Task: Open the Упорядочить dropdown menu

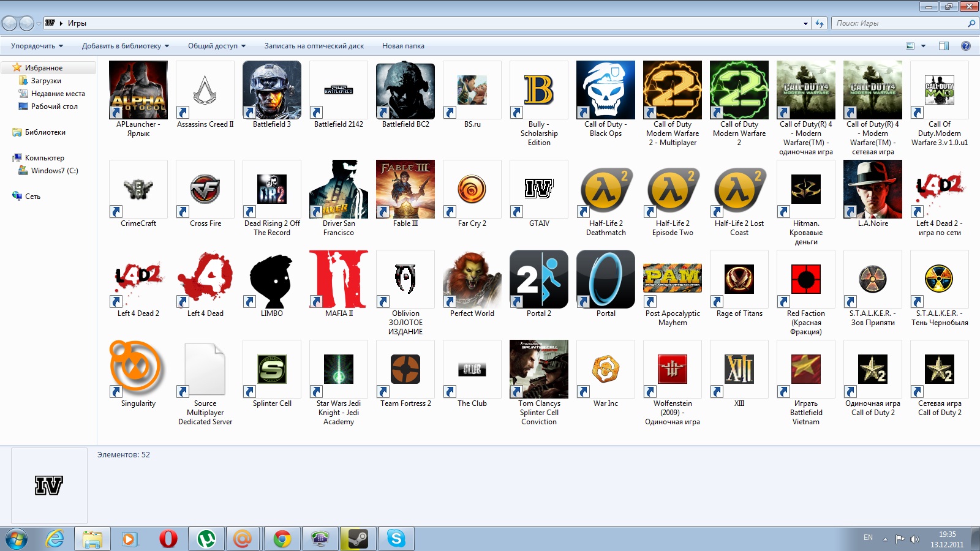Action: [x=37, y=46]
